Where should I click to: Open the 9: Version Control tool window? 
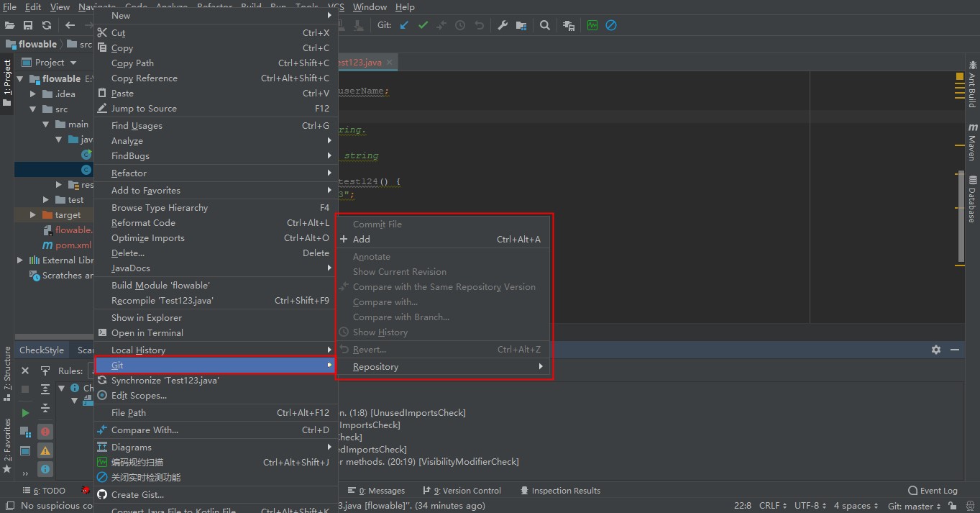(465, 491)
